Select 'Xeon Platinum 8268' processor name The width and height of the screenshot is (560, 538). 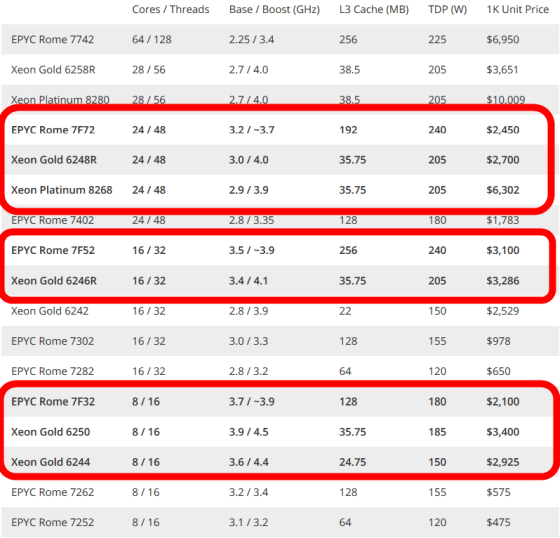[61, 190]
